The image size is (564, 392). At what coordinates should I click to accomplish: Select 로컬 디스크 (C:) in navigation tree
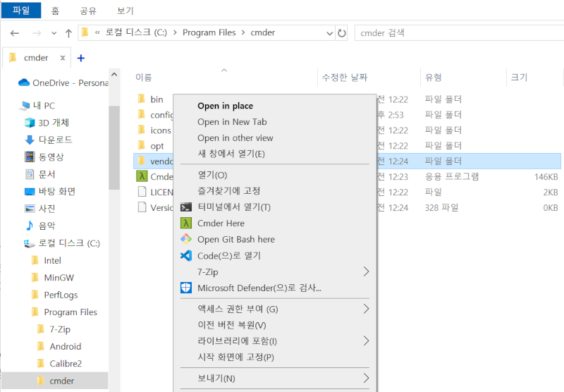(62, 243)
